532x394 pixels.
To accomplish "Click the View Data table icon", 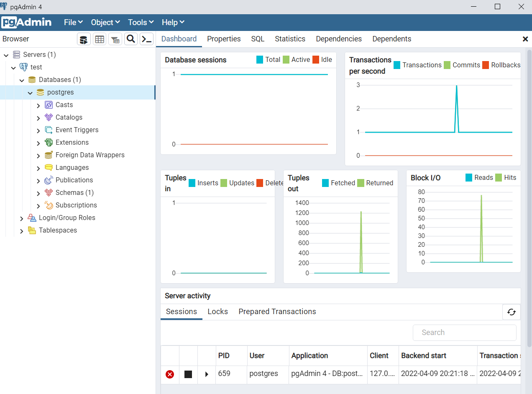I will pos(100,39).
